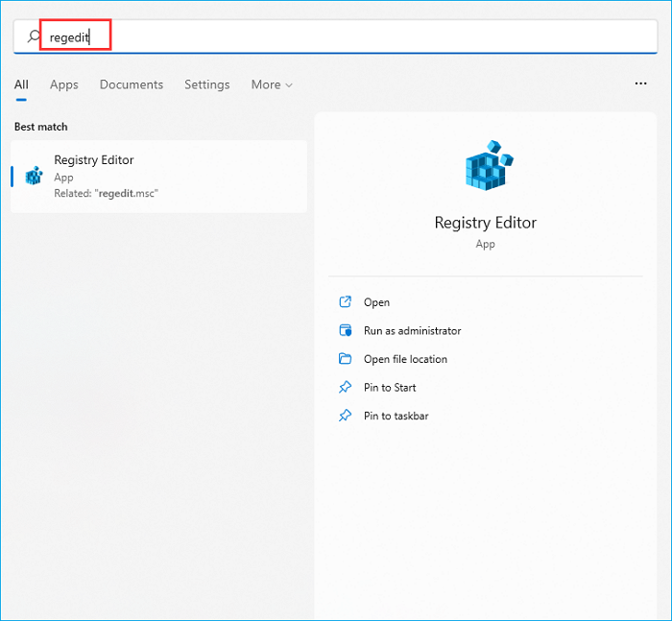The width and height of the screenshot is (672, 621).
Task: Click the Pin to Start pin icon
Action: coord(345,387)
